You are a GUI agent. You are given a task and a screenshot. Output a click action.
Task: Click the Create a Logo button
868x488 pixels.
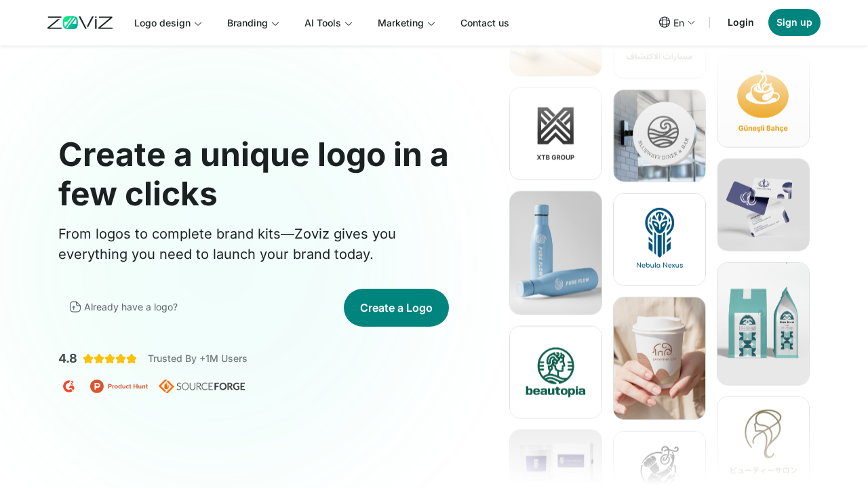coord(396,308)
